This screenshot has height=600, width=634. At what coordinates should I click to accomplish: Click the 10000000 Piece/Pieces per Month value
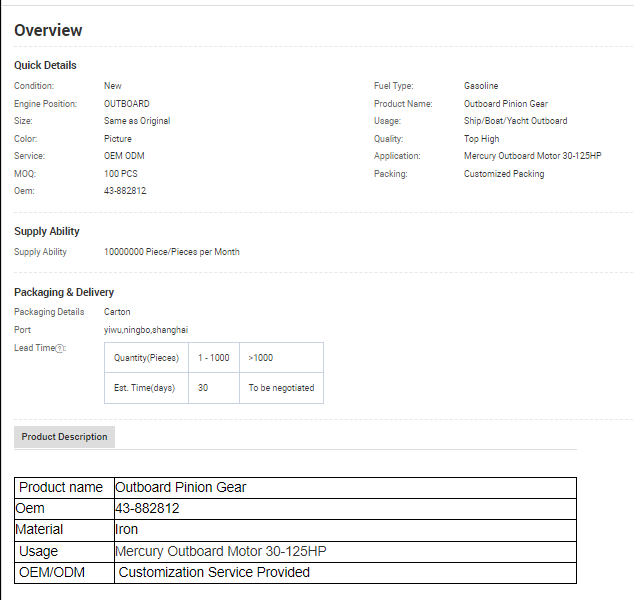pos(171,252)
